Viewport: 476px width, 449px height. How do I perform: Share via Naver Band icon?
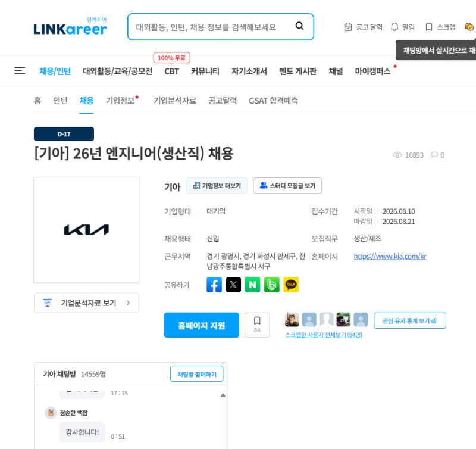[272, 285]
